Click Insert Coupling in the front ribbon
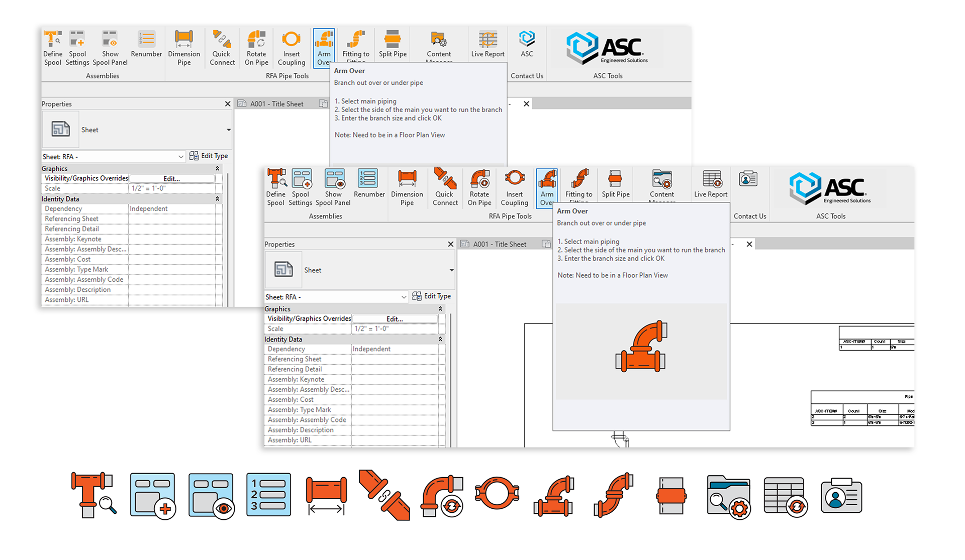The width and height of the screenshot is (965, 560). 514,187
